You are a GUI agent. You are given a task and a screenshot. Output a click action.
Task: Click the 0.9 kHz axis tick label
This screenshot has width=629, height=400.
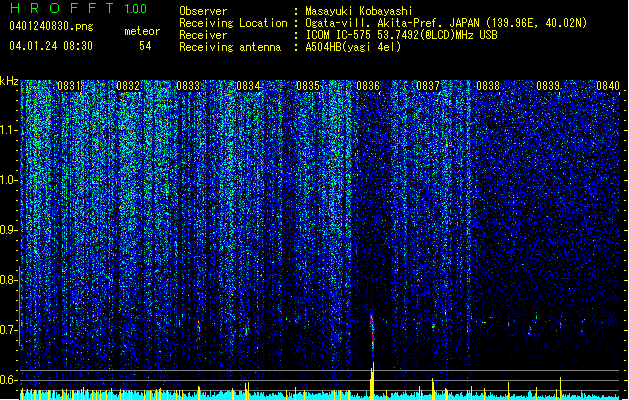coord(9,230)
